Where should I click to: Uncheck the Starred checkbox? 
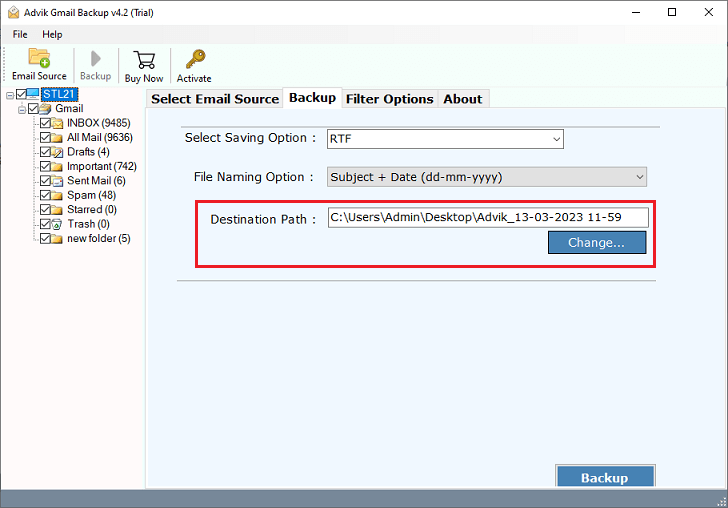coord(45,209)
